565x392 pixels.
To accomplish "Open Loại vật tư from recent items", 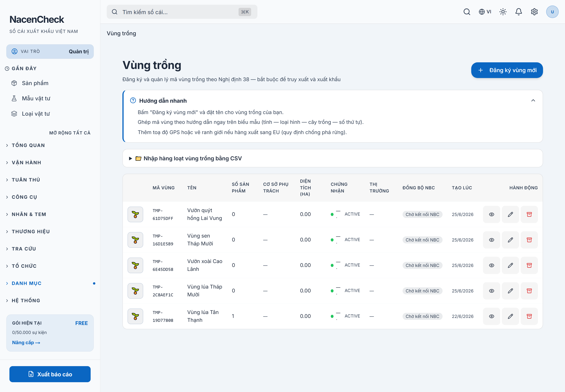I will tap(50, 114).
